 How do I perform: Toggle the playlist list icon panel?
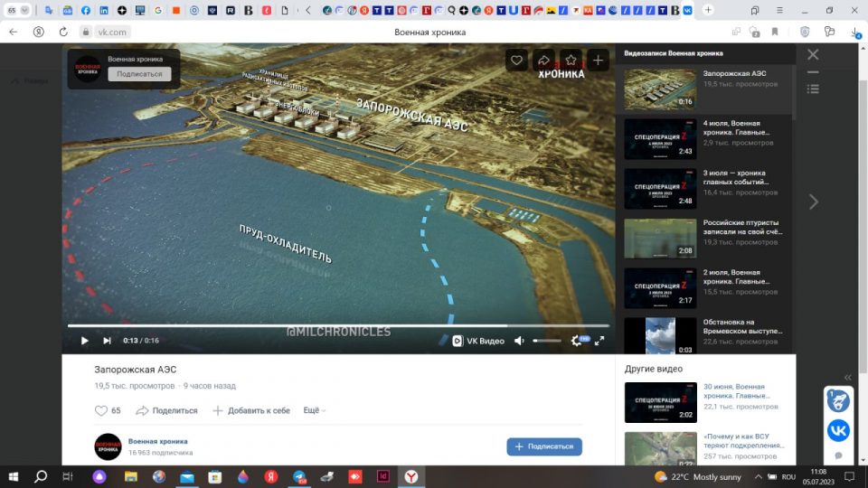pos(813,89)
